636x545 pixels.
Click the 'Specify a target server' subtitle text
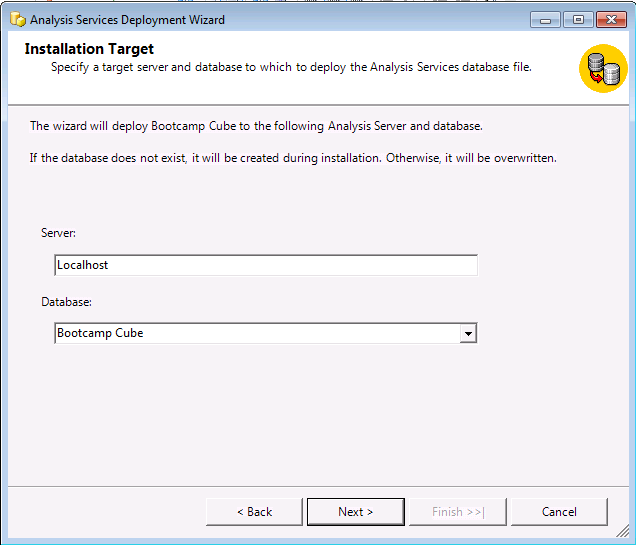pyautogui.click(x=291, y=67)
